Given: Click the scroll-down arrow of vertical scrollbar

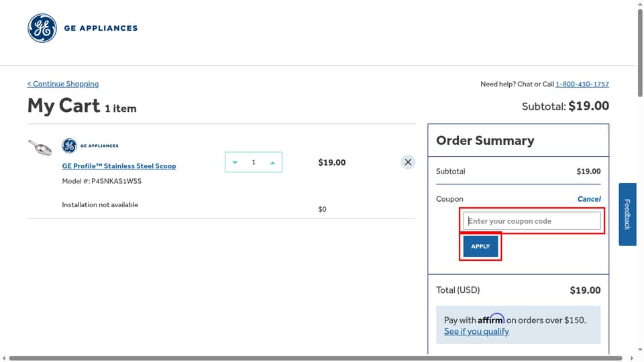Looking at the screenshot, I should pos(640,350).
